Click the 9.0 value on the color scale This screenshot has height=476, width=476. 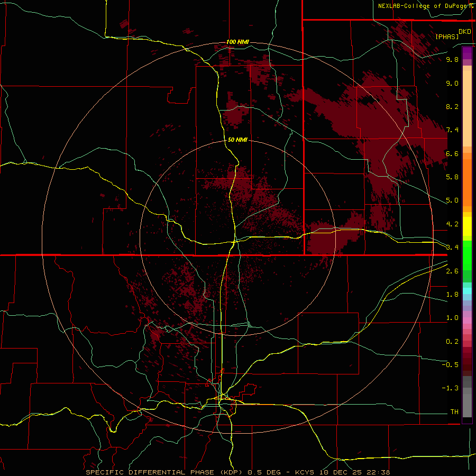[452, 83]
